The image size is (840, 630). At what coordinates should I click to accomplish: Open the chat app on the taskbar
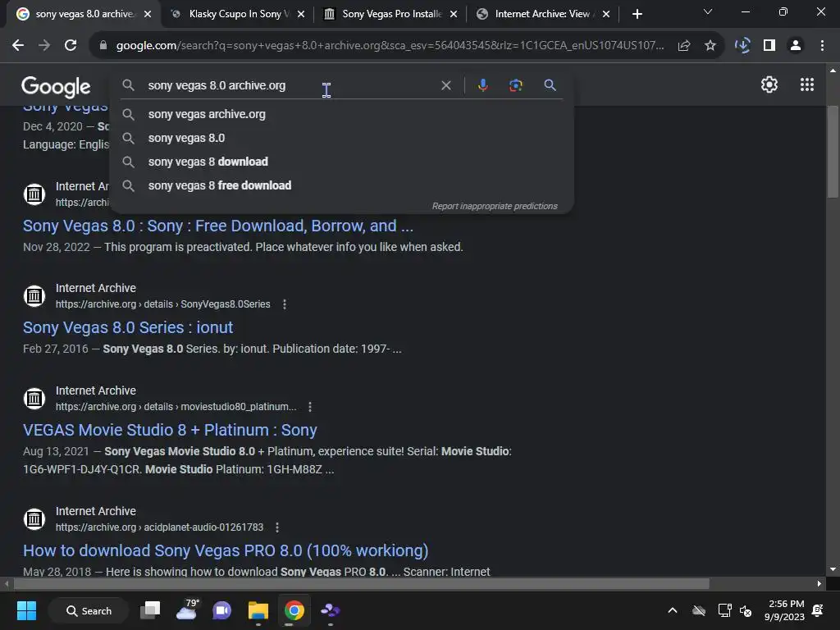tap(221, 610)
